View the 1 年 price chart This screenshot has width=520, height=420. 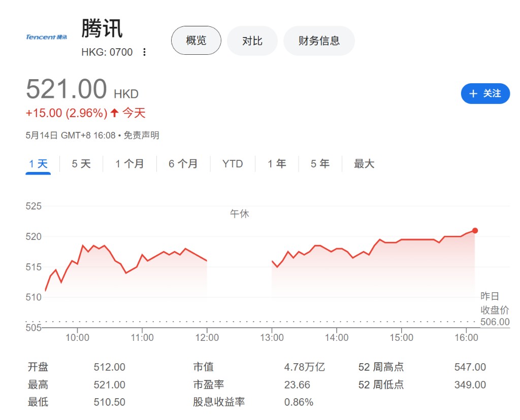[277, 164]
